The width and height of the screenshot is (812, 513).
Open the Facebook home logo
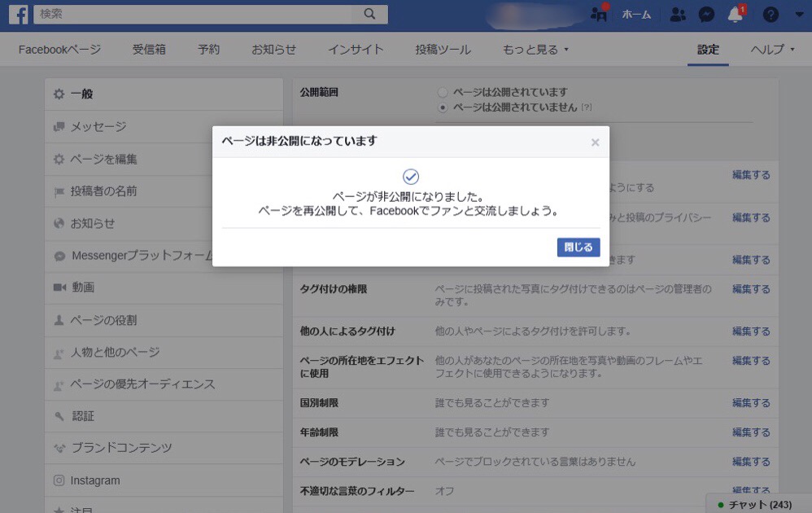(18, 14)
